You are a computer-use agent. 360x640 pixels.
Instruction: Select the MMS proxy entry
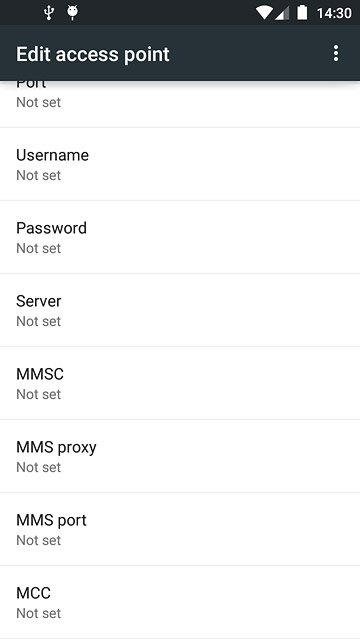pos(180,456)
